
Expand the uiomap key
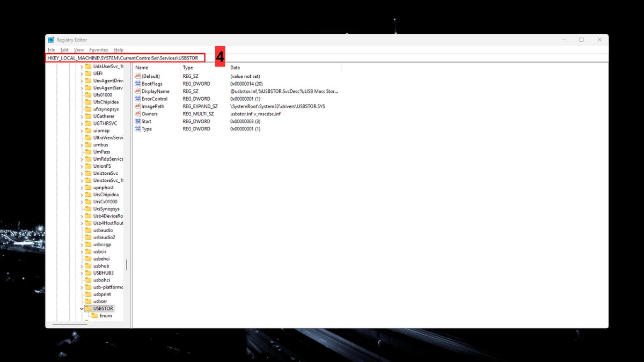(x=82, y=130)
